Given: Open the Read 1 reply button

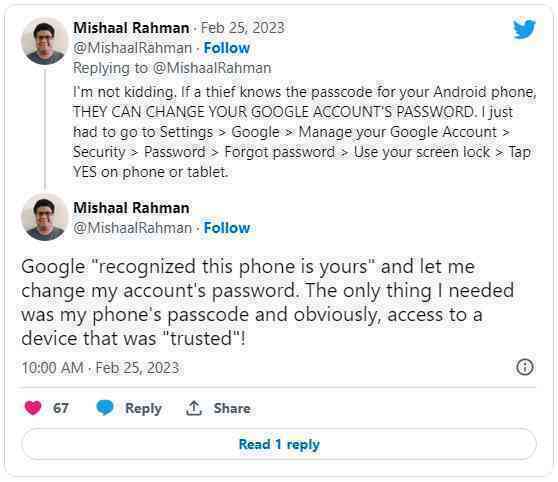Looking at the screenshot, I should (x=279, y=444).
